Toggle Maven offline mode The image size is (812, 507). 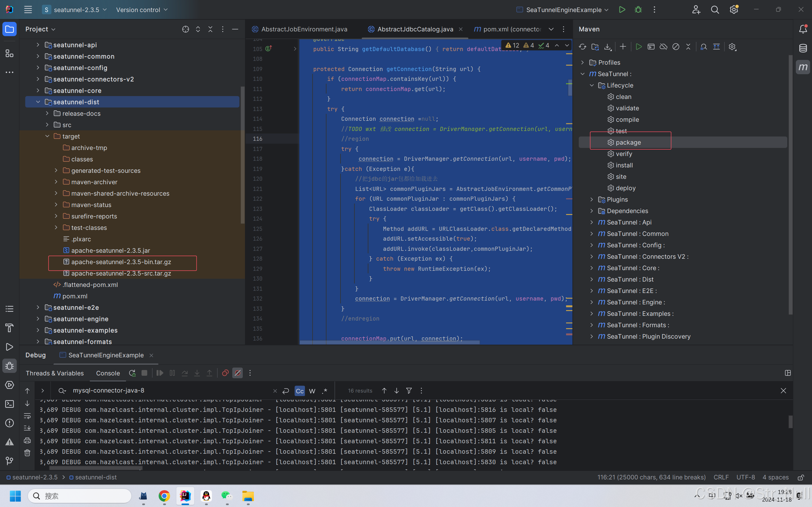tap(663, 47)
